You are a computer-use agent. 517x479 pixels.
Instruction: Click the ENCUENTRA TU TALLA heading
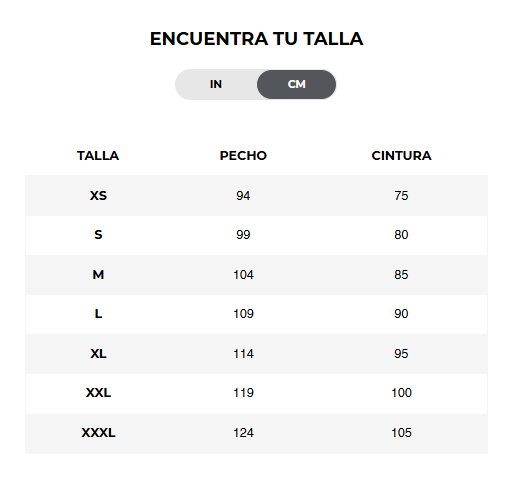click(x=256, y=39)
